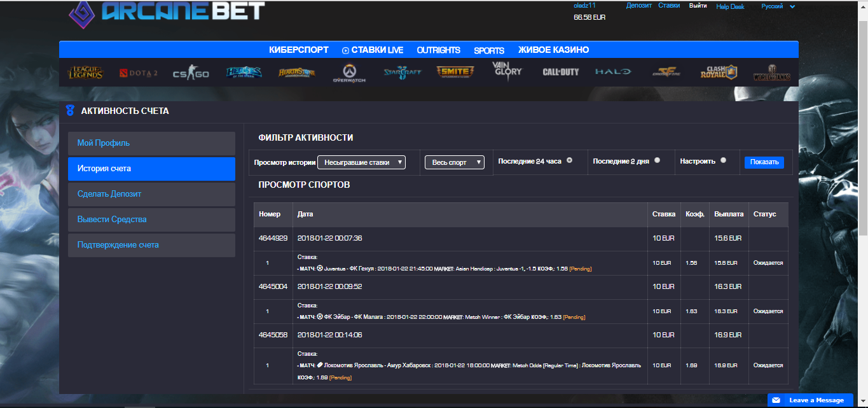Image resolution: width=868 pixels, height=408 pixels.
Task: Click the Коэф. column header
Action: pos(694,215)
